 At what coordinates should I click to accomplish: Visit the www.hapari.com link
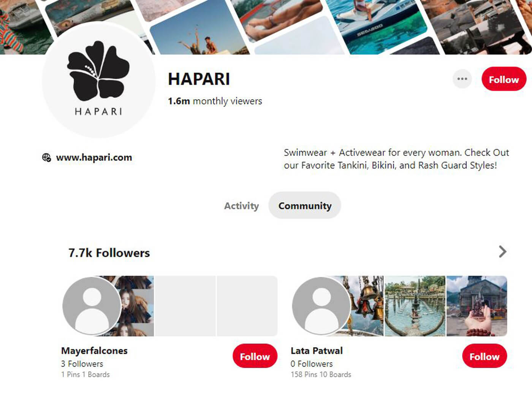click(x=94, y=157)
